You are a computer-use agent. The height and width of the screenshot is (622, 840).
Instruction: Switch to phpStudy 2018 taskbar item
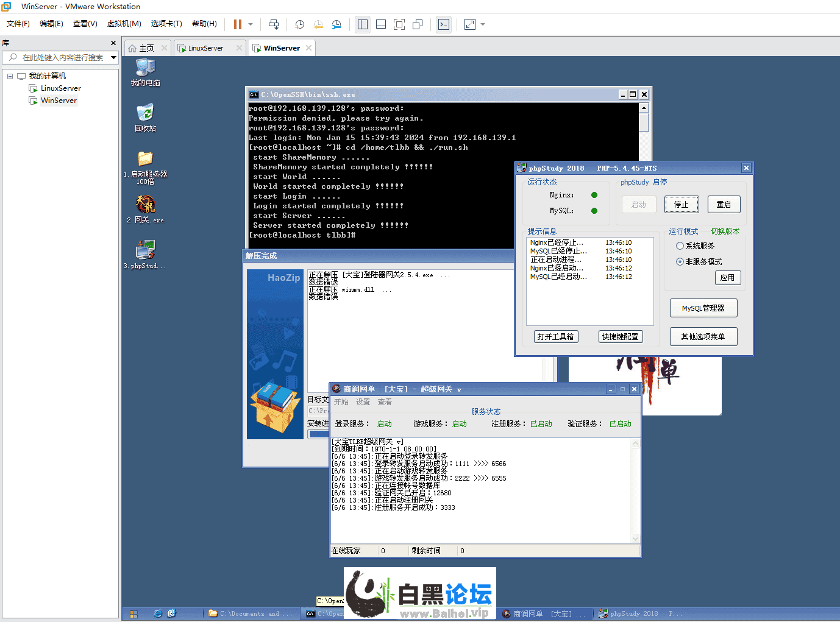[640, 614]
